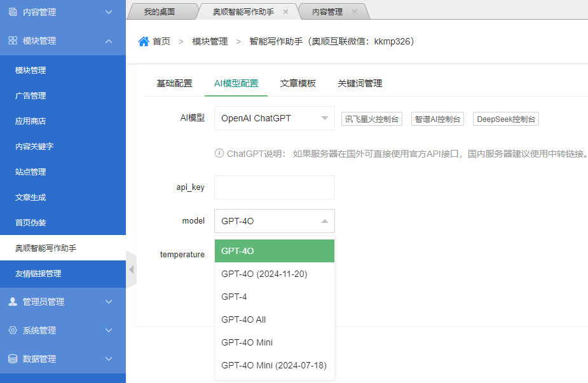588x383 pixels.
Task: Collapse sidebar using the left arrow handle
Action: [x=131, y=269]
